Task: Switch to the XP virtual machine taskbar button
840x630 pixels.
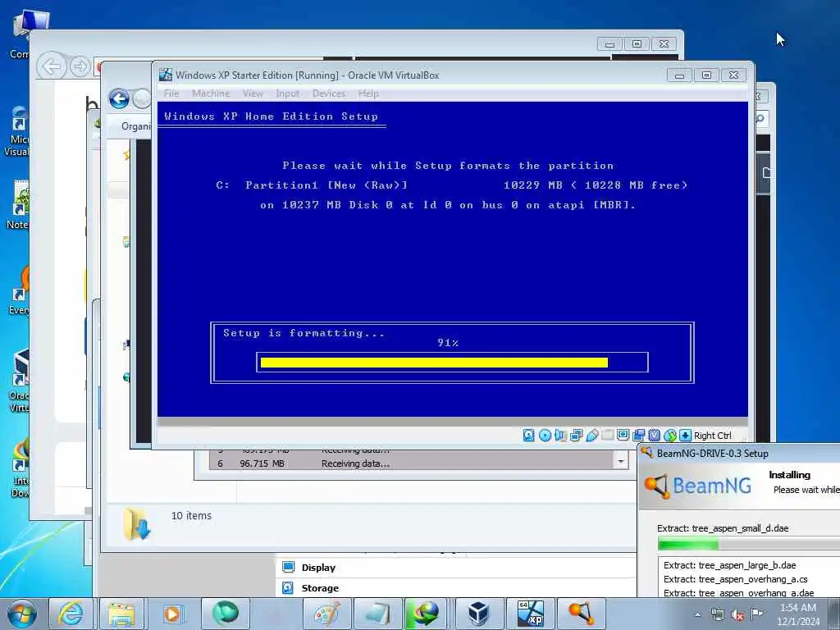Action: tap(530, 614)
